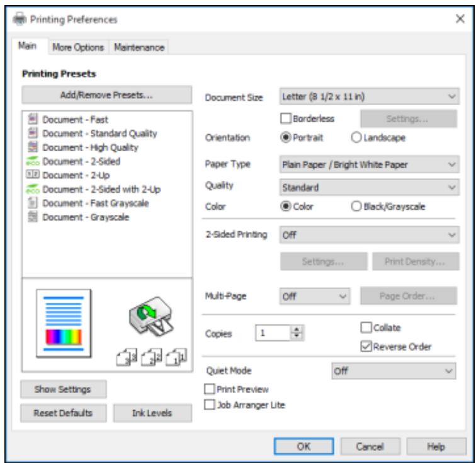
Task: Click the printer icon in the title bar
Action: tap(20, 19)
